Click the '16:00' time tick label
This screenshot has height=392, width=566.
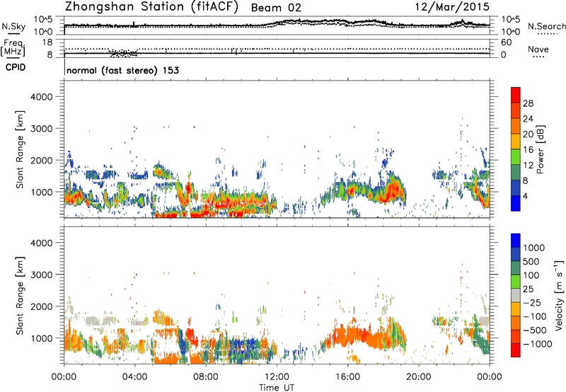347,377
